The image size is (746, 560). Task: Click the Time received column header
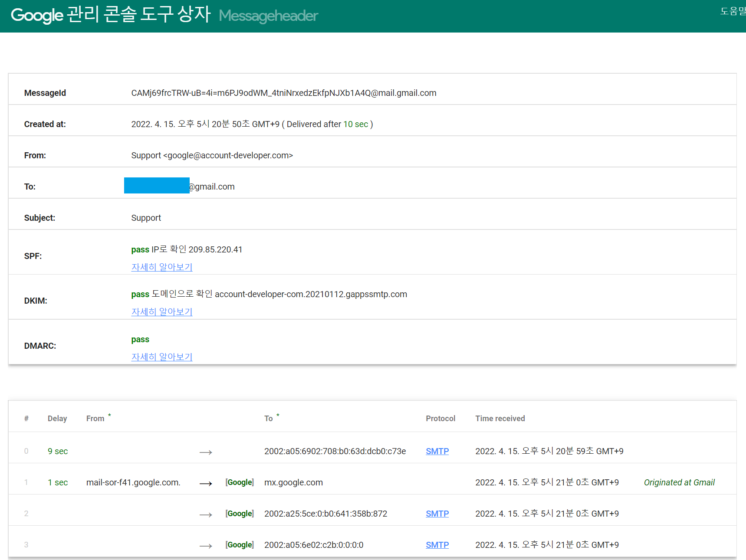coord(500,419)
